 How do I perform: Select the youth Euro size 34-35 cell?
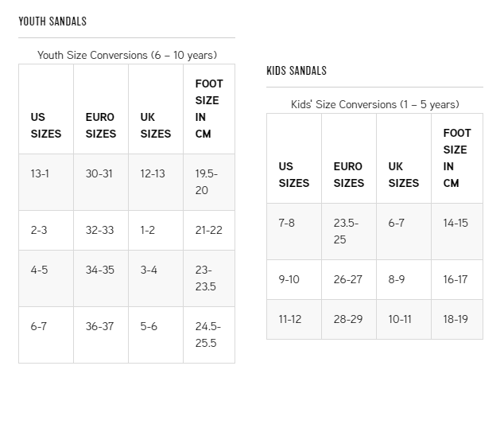click(x=101, y=278)
